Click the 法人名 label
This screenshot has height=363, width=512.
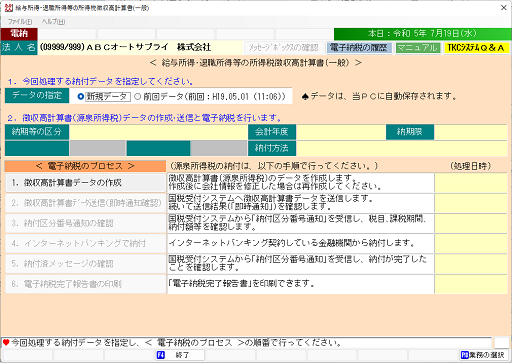19,48
